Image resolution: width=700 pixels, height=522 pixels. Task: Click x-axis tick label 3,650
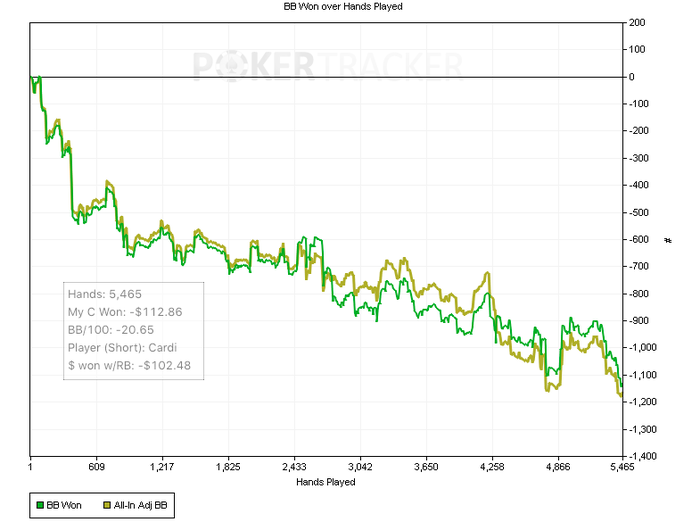[x=426, y=467]
